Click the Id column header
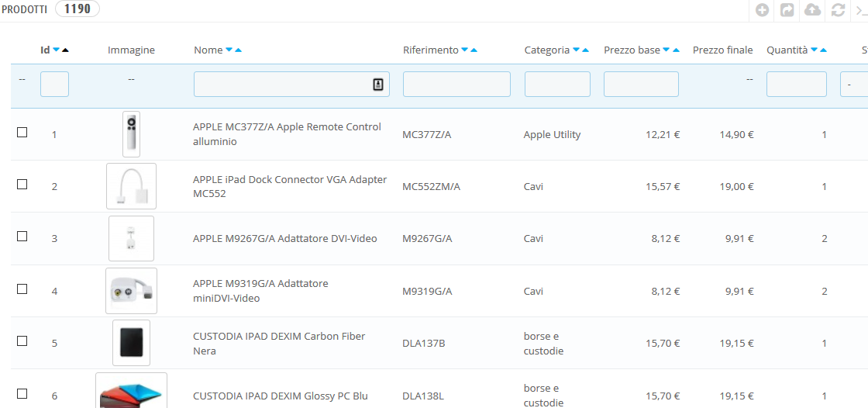The height and width of the screenshot is (408, 868). [x=45, y=50]
